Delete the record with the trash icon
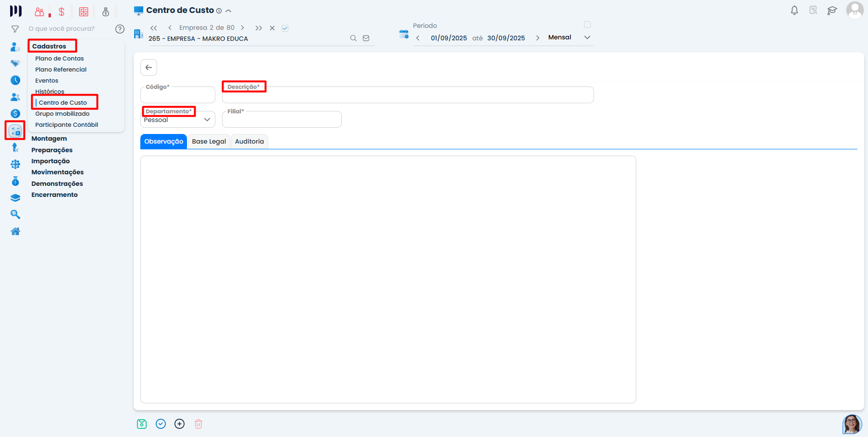This screenshot has width=868, height=437. (x=198, y=424)
